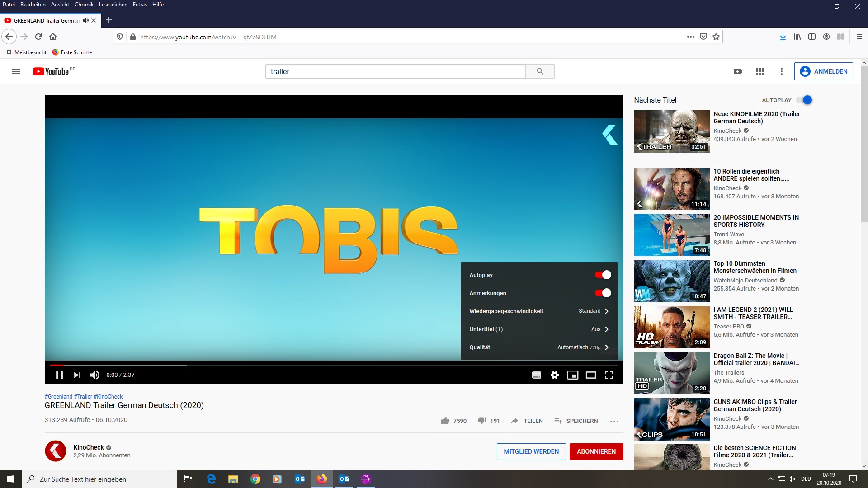
Task: Close the player settings gear menu
Action: tap(555, 375)
